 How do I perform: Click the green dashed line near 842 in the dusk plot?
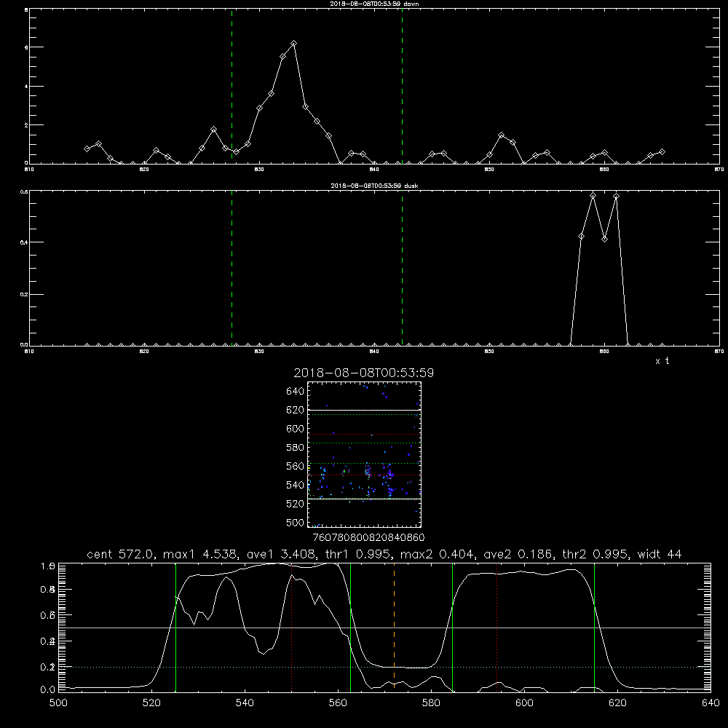tap(402, 268)
